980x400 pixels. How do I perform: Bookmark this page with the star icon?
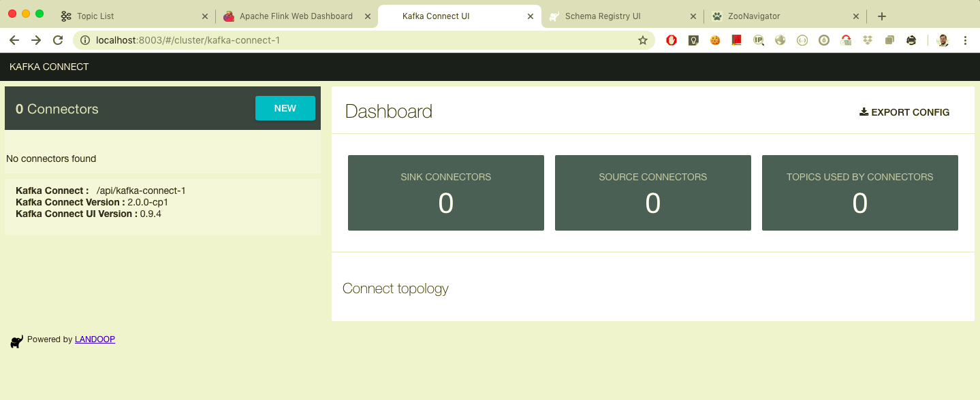pyautogui.click(x=642, y=40)
